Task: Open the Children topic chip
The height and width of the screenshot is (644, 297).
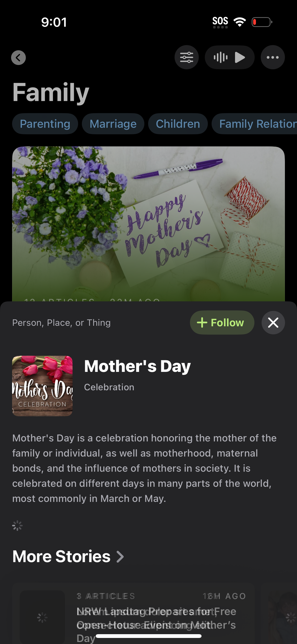Action: (x=178, y=124)
